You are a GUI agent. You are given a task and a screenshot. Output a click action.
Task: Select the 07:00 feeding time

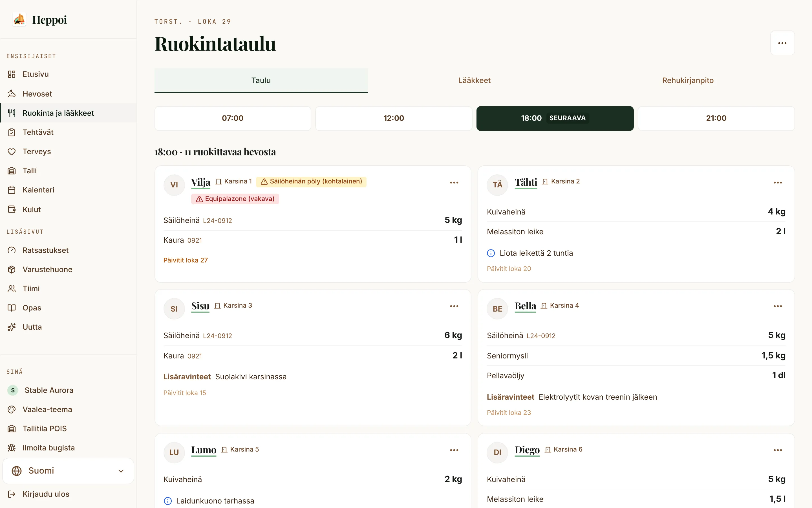tap(233, 118)
